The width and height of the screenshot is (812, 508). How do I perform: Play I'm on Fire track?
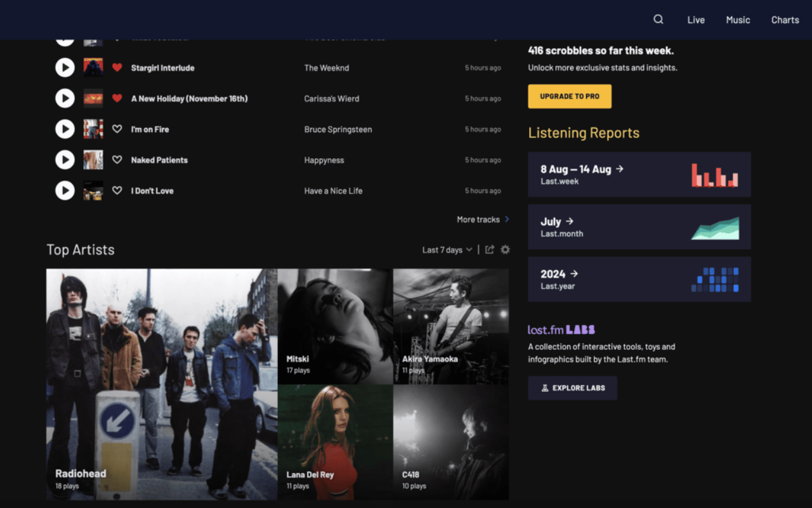65,129
